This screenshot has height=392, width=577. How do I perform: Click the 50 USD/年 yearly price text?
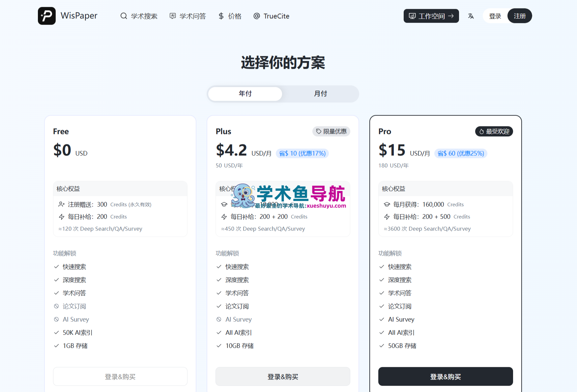click(x=229, y=166)
